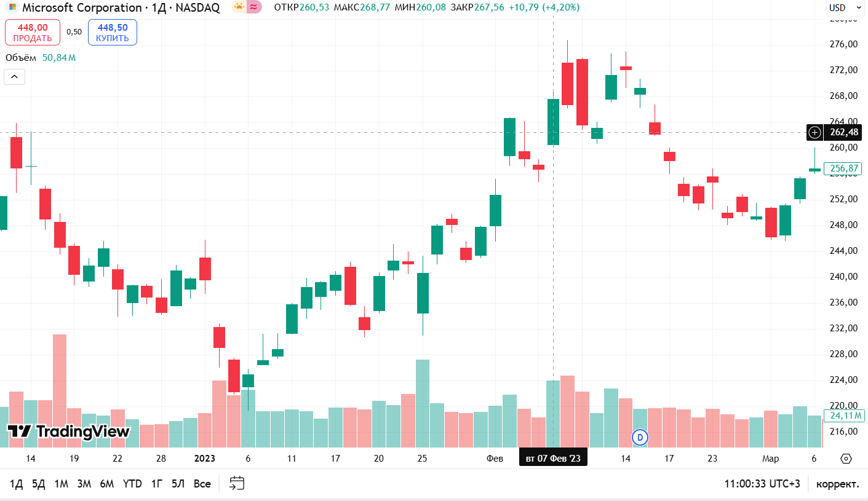868x501 pixels.
Task: Click the Microsoft logo icon beside the symbol name
Action: 13,7
